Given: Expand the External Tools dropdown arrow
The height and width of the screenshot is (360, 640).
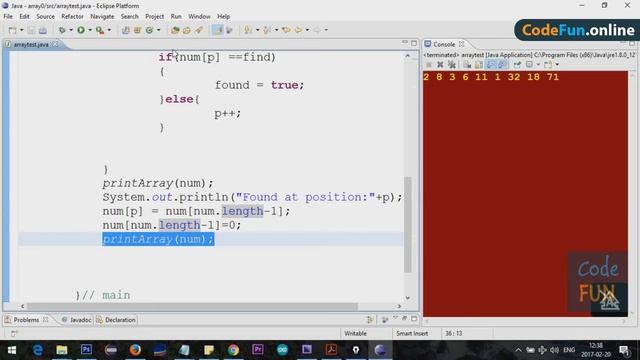Looking at the screenshot, I should pyautogui.click(x=109, y=30).
